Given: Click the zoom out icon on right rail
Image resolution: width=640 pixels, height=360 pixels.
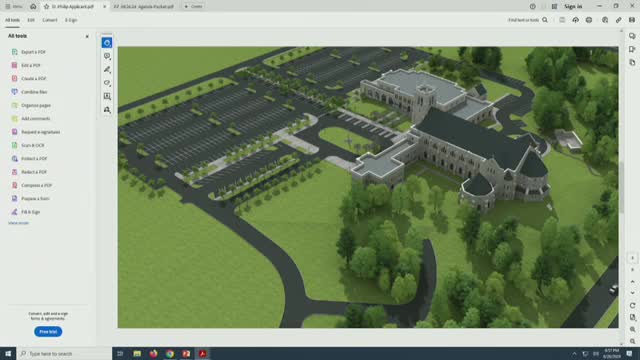Looking at the screenshot, I should [633, 341].
